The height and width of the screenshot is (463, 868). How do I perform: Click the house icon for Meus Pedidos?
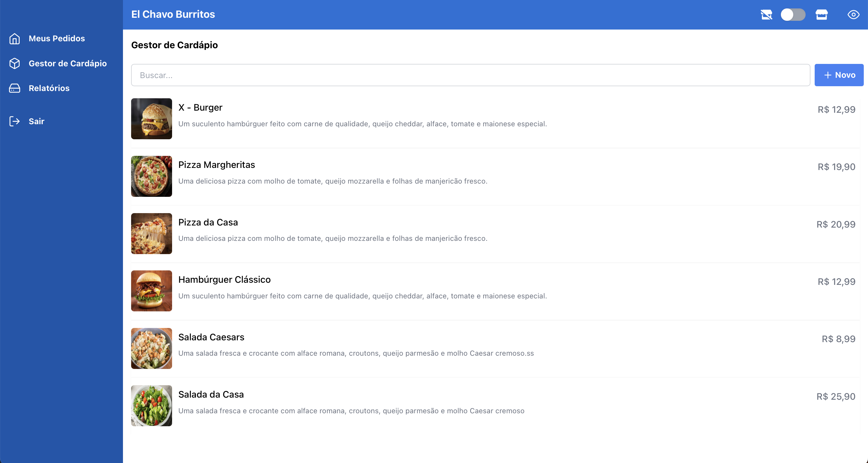pyautogui.click(x=14, y=39)
